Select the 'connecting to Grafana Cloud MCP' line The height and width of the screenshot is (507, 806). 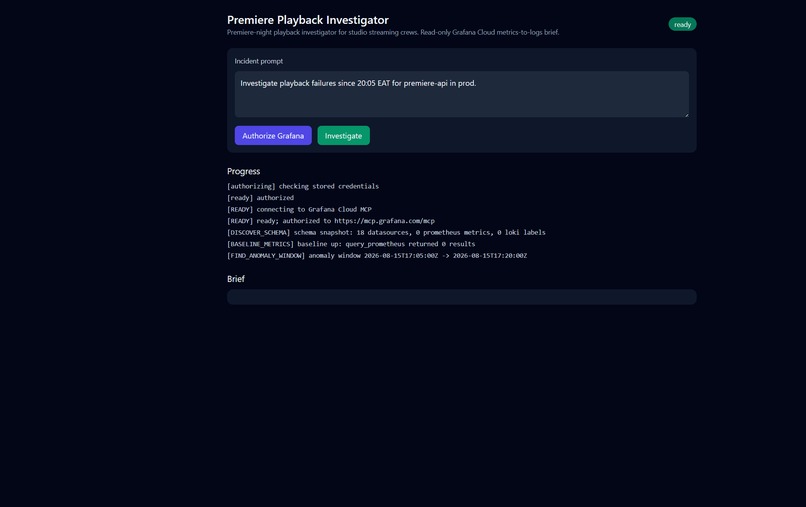299,209
